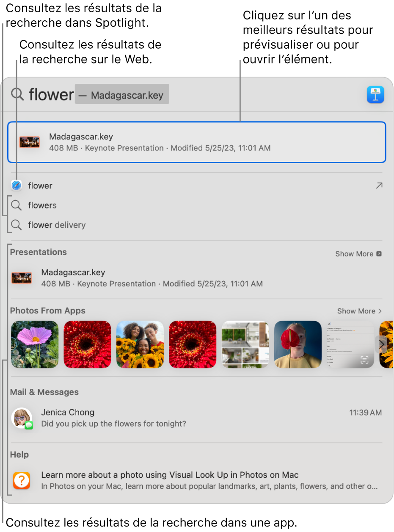Image resolution: width=394 pixels, height=532 pixels.
Task: Open the photo of friends with sunflowers
Action: click(140, 344)
